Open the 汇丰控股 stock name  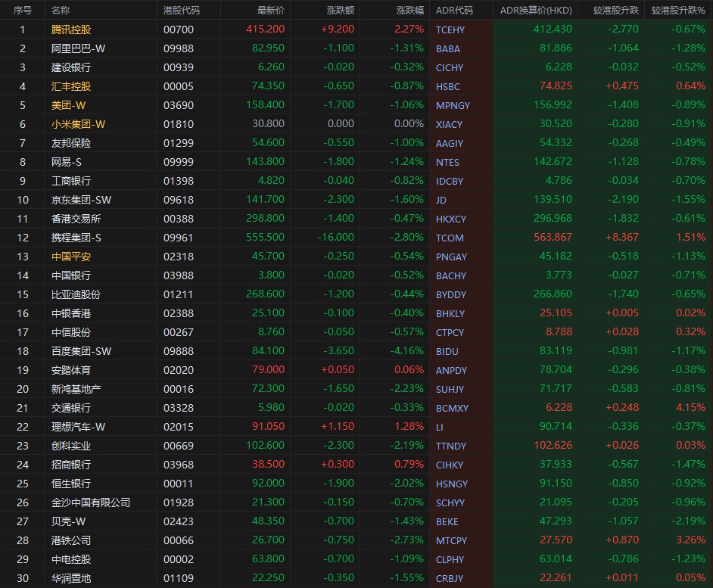(x=71, y=86)
